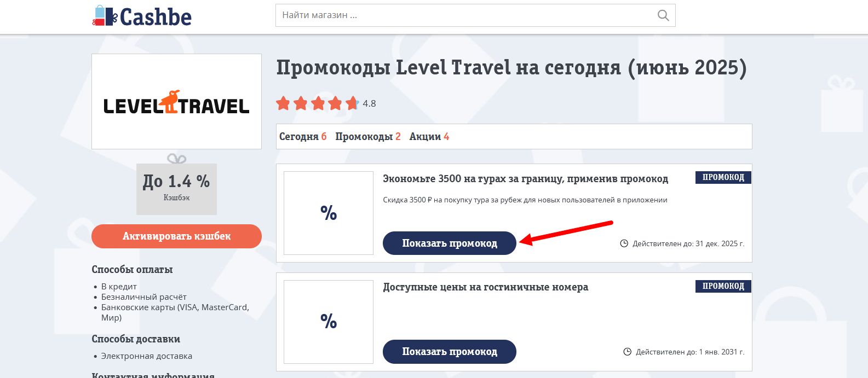Click the До 1.4 % cashback box
The width and height of the screenshot is (868, 378).
click(x=176, y=189)
